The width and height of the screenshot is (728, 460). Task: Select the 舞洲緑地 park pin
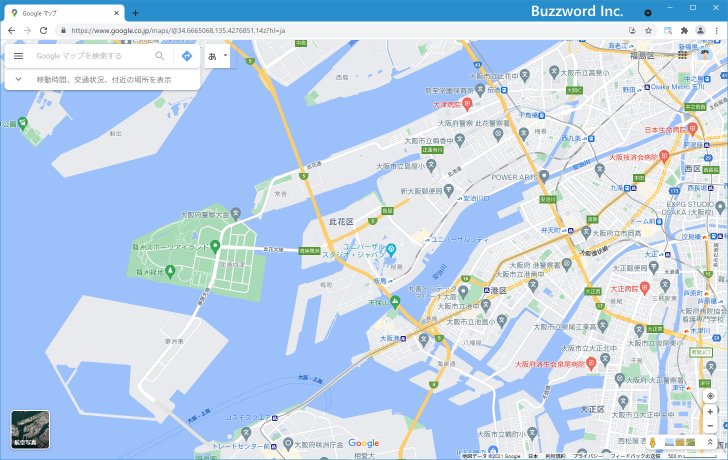pyautogui.click(x=170, y=271)
